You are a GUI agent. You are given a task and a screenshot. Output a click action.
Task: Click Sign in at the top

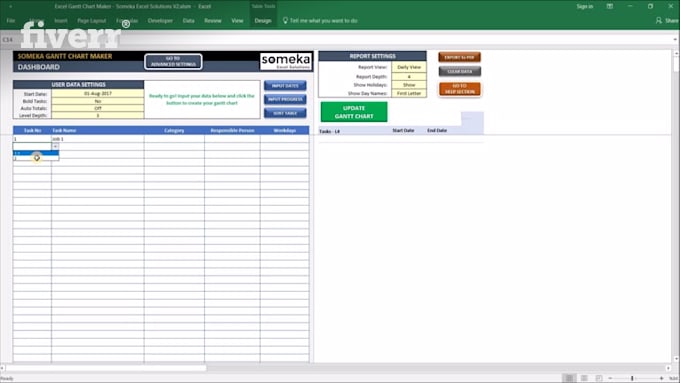(585, 6)
